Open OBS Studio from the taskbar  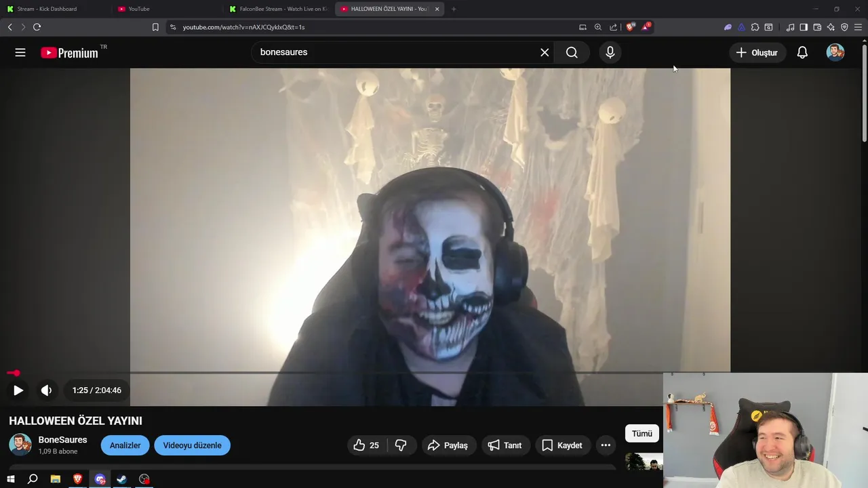[144, 479]
